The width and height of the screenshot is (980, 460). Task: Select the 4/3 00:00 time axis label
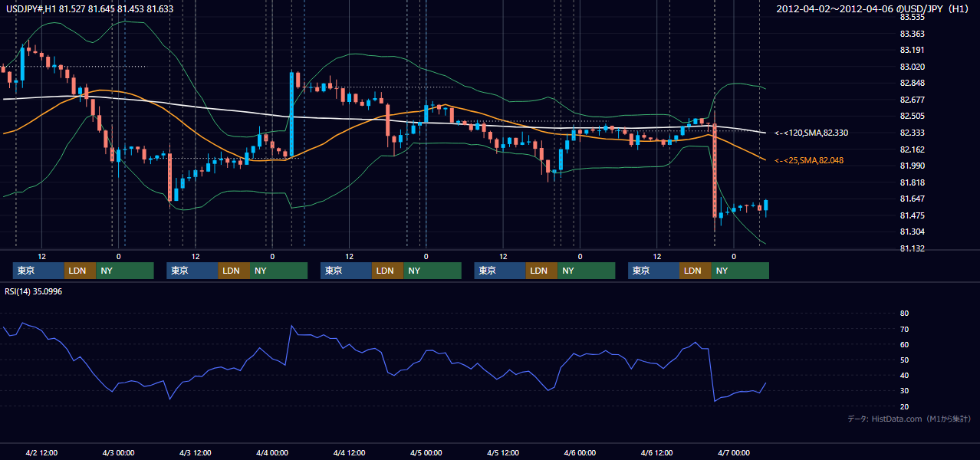(118, 452)
